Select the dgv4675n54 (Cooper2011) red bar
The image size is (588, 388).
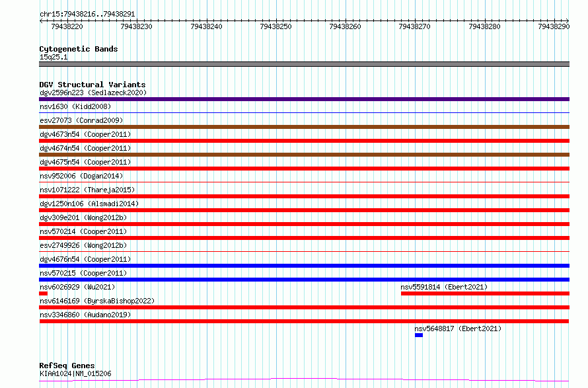tap(304, 169)
